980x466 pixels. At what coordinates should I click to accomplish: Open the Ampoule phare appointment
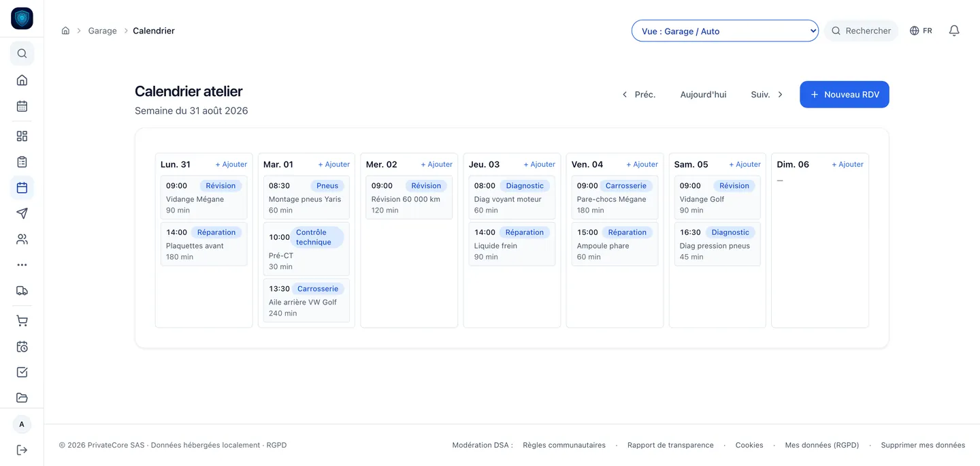[x=615, y=244]
